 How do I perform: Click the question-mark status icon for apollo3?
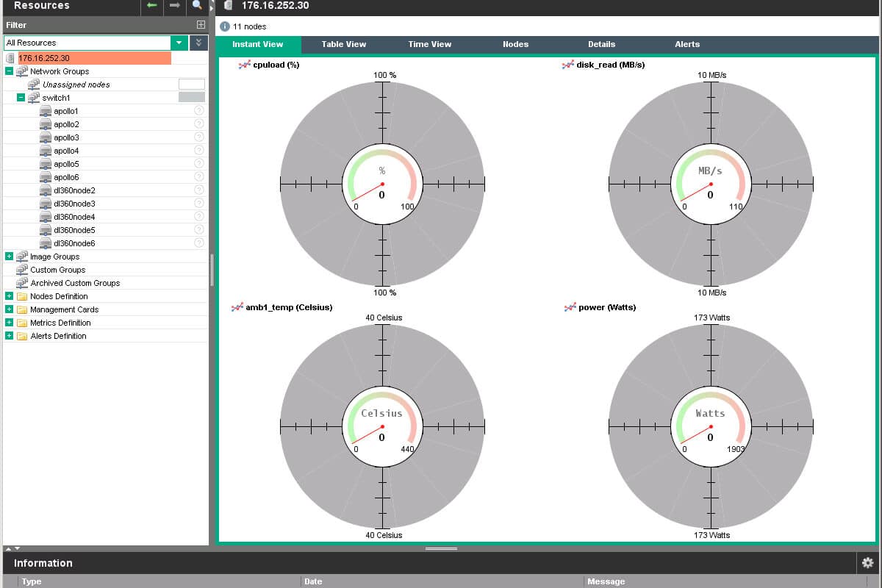coord(198,137)
